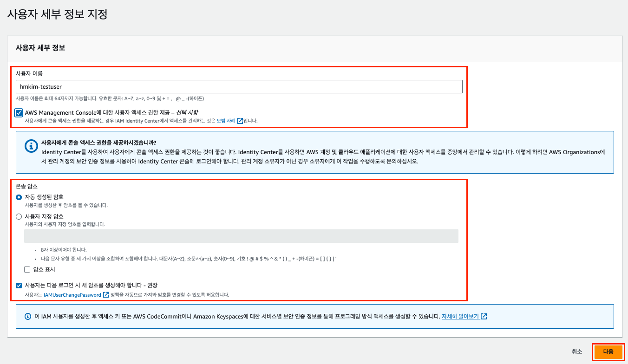This screenshot has height=364, width=628.
Task: Click the 콘솔 암호 section label
Action: [x=26, y=186]
